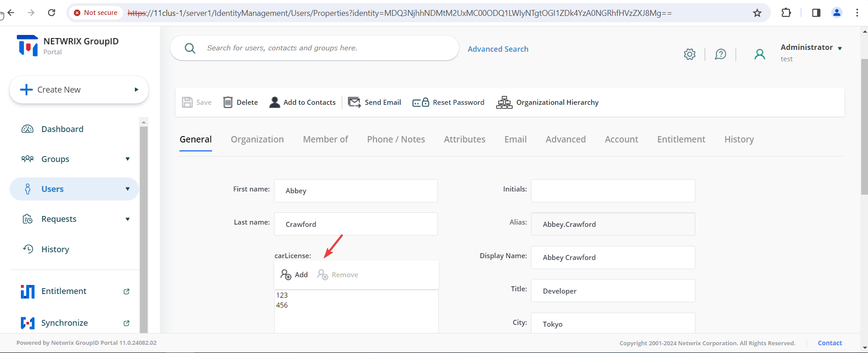The image size is (868, 353).
Task: Click the Entitlement bar chart icon
Action: (28, 291)
